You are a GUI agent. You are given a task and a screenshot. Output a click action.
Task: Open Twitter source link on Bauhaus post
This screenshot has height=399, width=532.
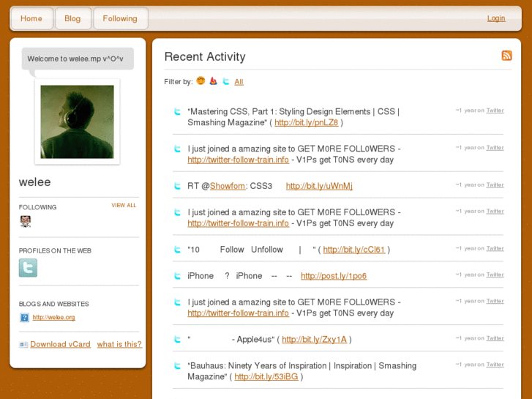pos(495,365)
